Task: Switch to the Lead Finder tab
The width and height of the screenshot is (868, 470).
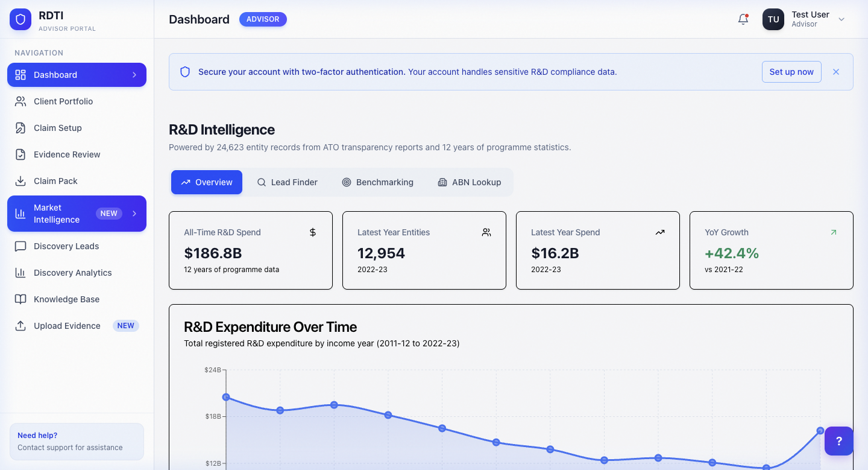Action: pyautogui.click(x=287, y=182)
